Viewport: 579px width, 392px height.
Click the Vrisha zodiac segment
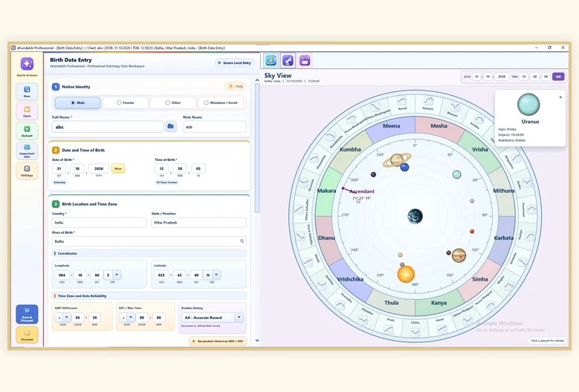pos(479,149)
